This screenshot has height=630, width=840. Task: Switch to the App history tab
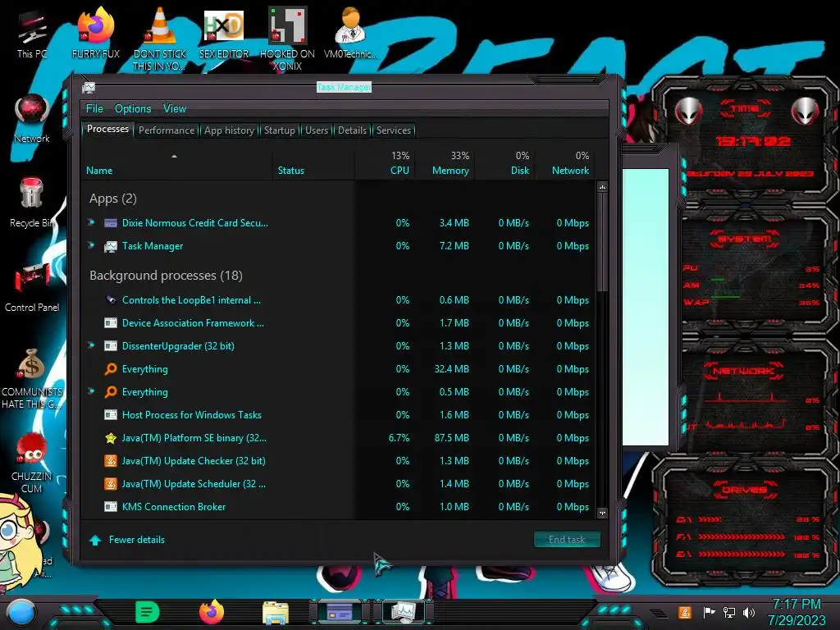229,130
